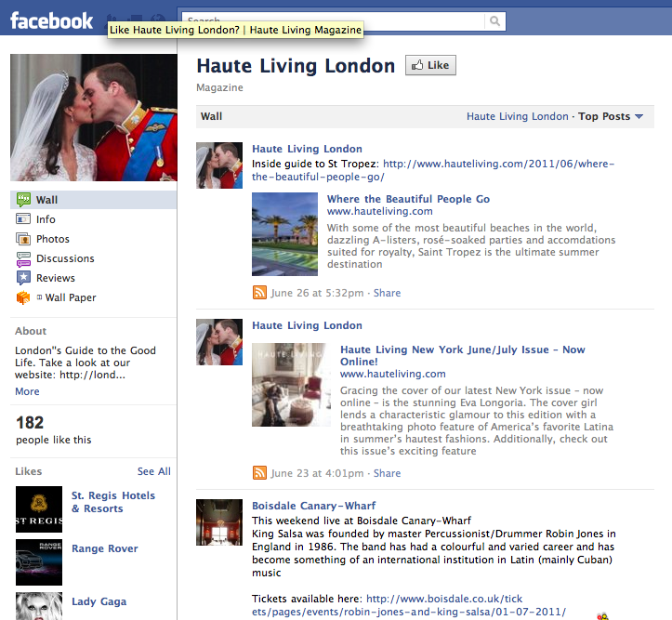Click the orange Wall Paper RSS icon
Screen dimensions: 672x620
coord(23,297)
